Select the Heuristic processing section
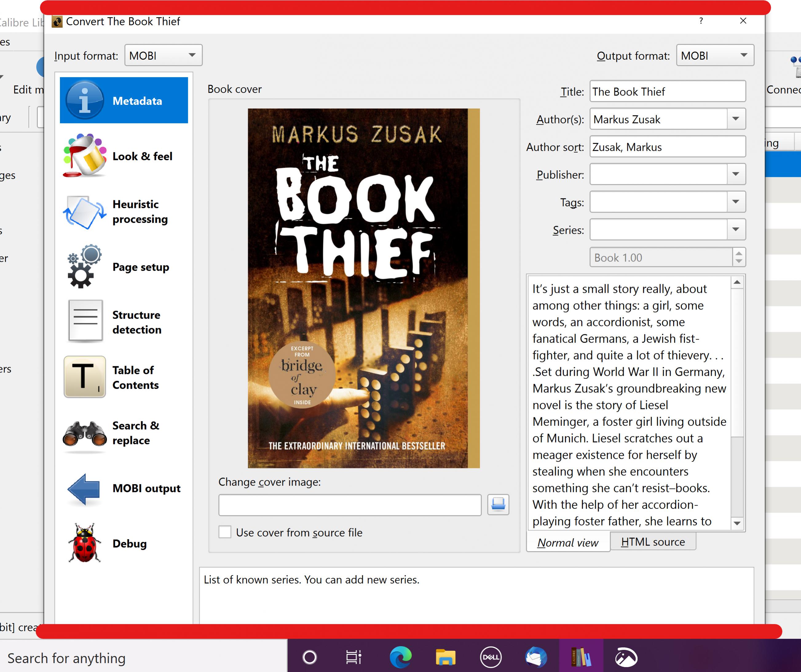The image size is (801, 672). 123,212
